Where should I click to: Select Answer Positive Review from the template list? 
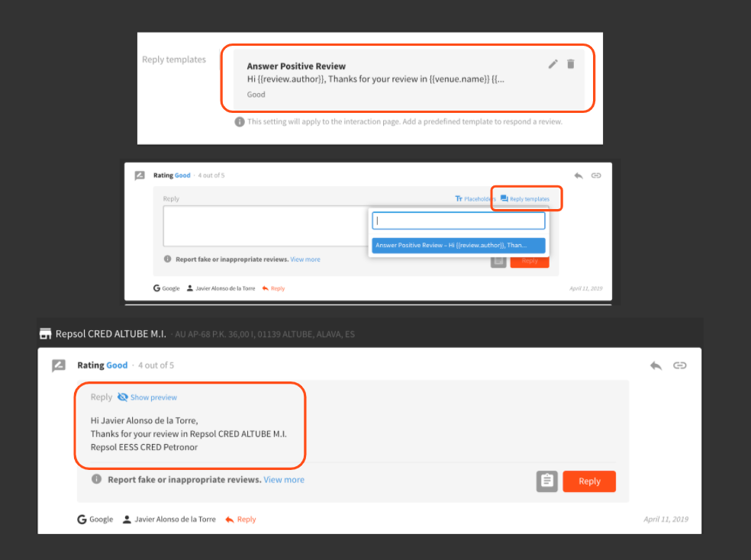coord(458,246)
